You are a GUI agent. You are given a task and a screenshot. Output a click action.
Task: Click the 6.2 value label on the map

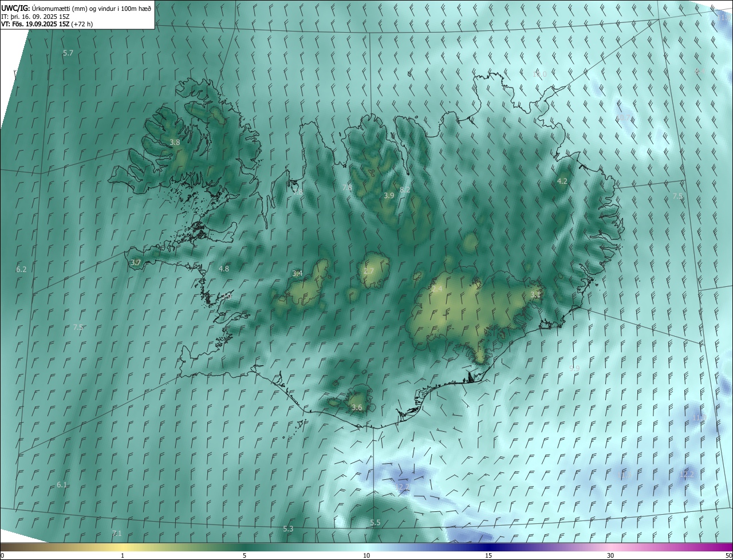[x=21, y=269]
